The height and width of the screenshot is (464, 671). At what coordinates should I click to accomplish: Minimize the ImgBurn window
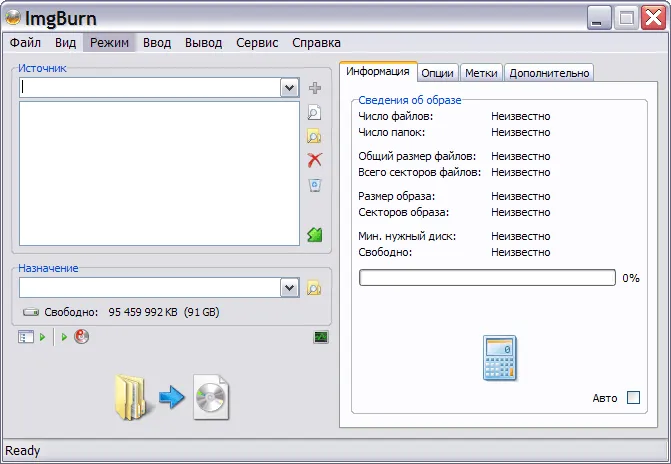599,18
